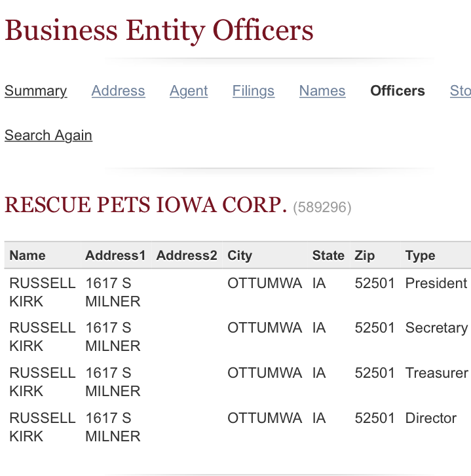The height and width of the screenshot is (476, 471).
Task: View the Filings tab
Action: point(253,91)
